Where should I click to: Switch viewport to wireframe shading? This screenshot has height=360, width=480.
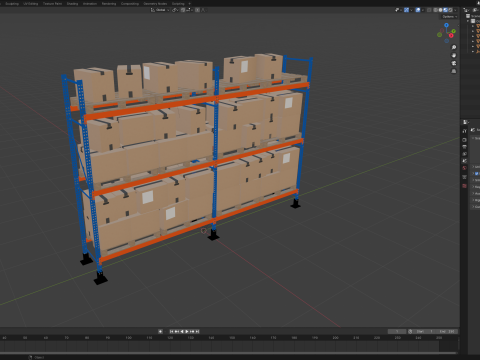click(x=435, y=10)
